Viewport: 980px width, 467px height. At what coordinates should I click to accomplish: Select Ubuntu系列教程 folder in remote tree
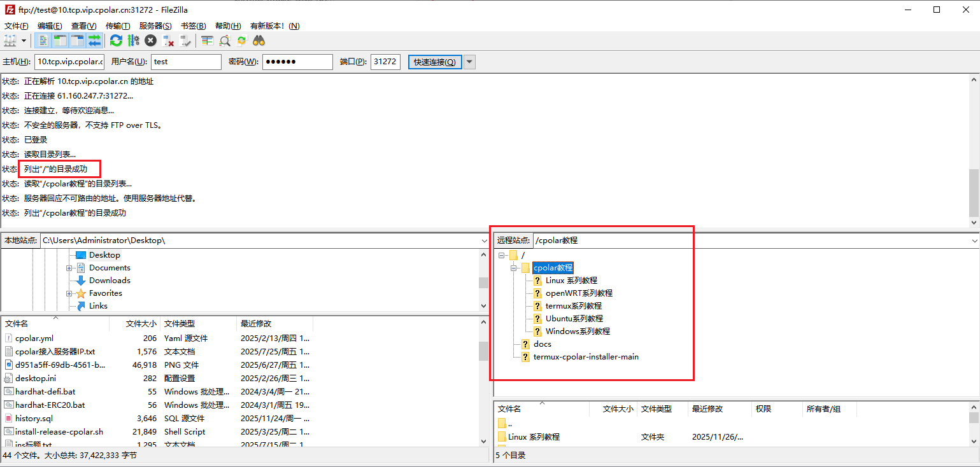[574, 318]
